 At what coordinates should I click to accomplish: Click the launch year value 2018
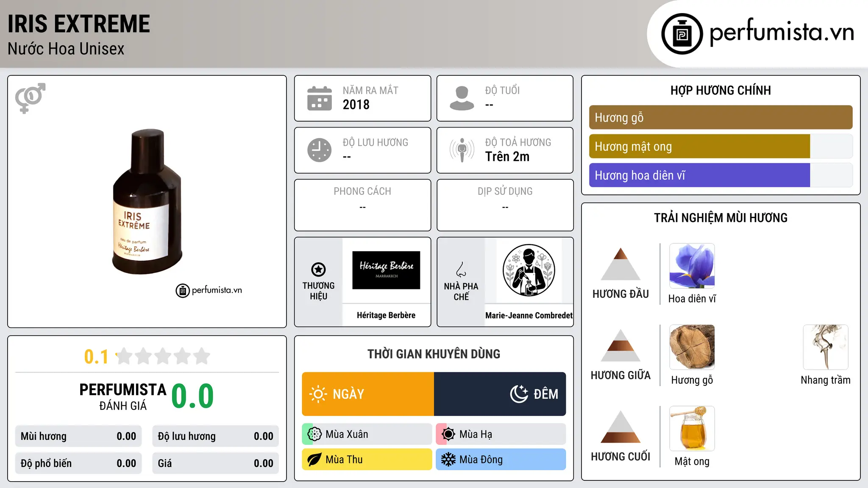coord(356,105)
